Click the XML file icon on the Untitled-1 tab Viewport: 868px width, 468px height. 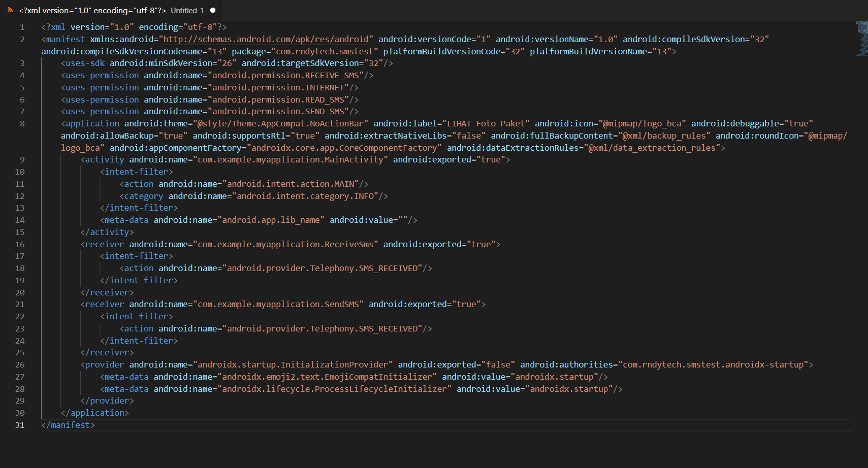tap(10, 10)
